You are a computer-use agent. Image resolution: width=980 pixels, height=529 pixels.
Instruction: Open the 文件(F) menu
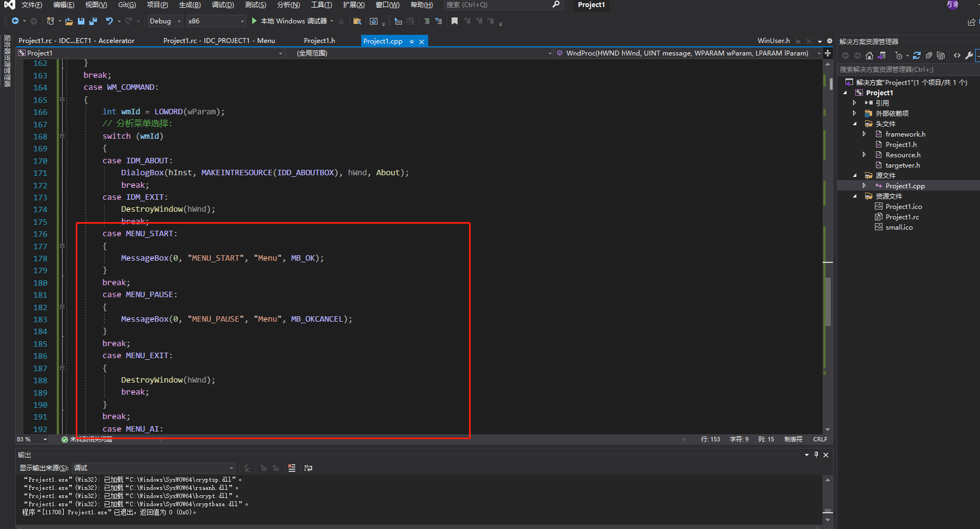(32, 5)
